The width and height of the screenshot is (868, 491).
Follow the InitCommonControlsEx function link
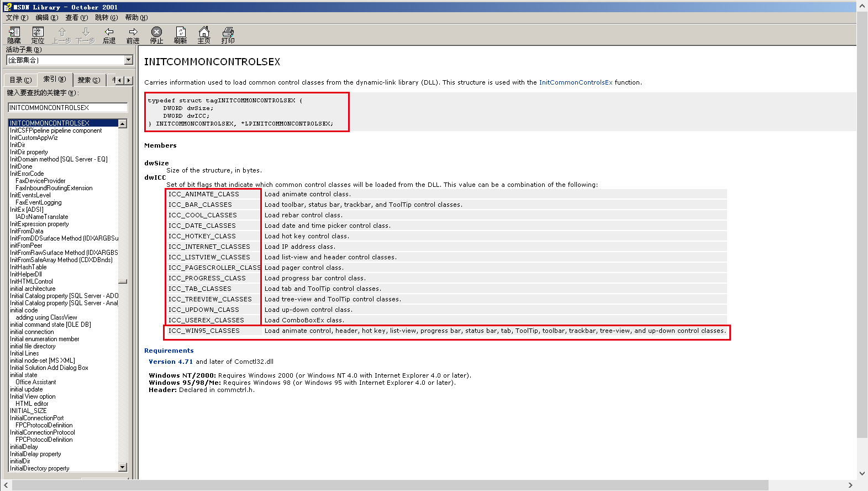pos(576,82)
